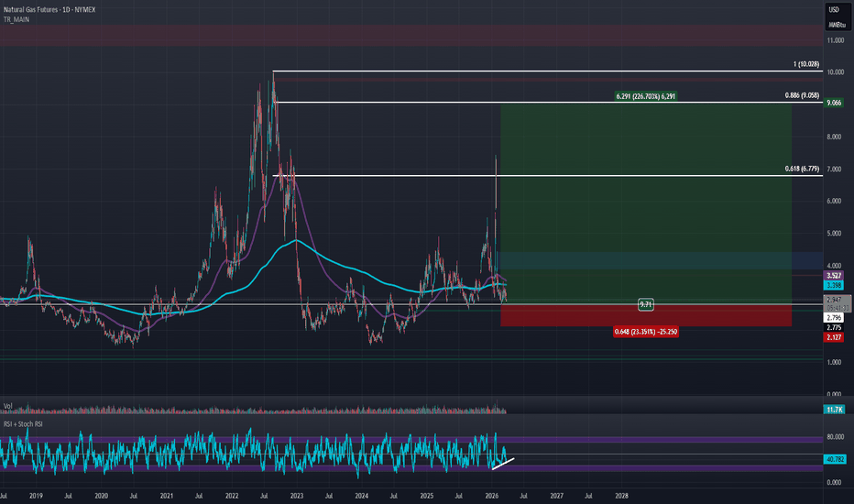
Task: Select the RSI + Stoch RSI indicator label
Action: tap(24, 424)
